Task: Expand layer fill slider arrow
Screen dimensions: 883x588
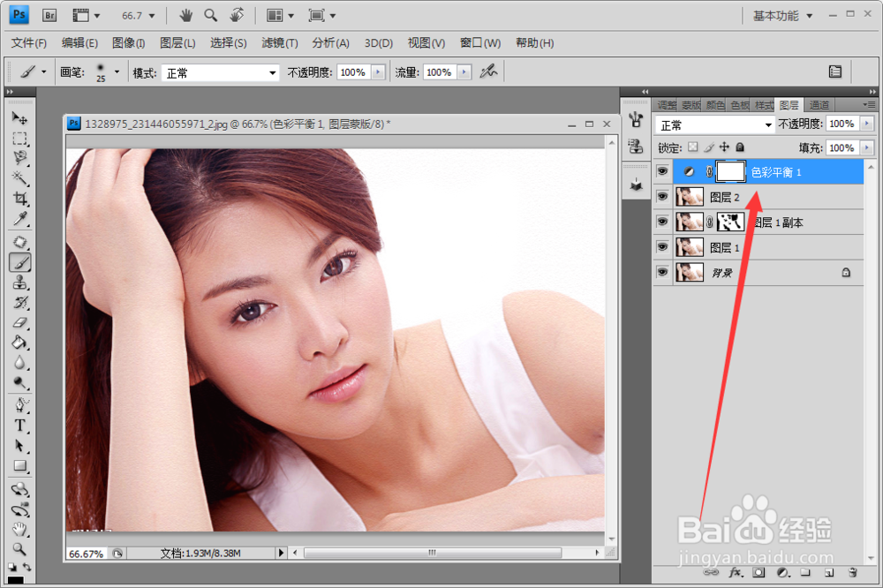Action: pos(867,147)
